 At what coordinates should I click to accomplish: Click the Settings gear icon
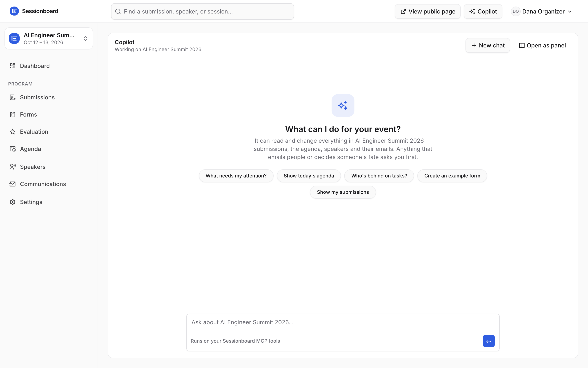click(13, 202)
